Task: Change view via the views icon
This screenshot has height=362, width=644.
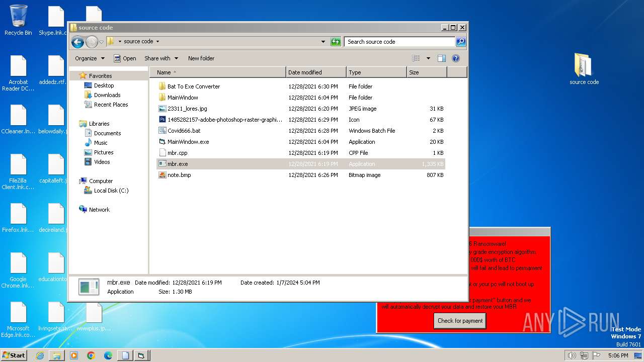Action: [x=416, y=58]
